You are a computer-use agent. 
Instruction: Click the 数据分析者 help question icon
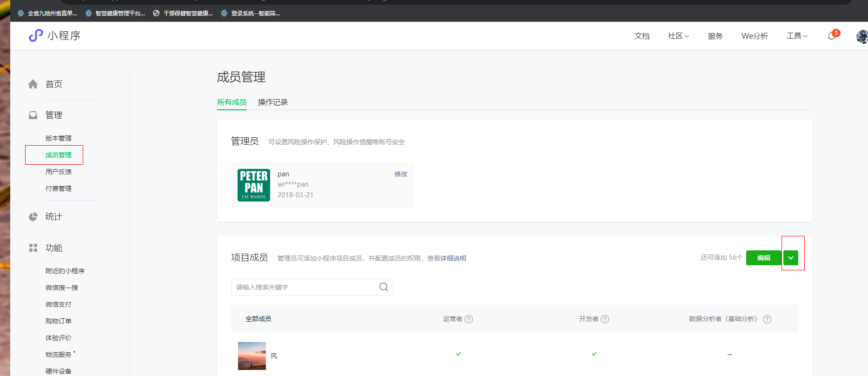[x=767, y=319]
